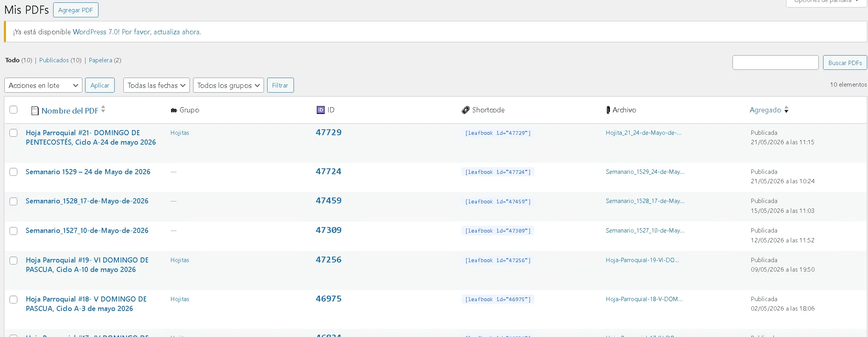868x337 pixels.
Task: Click the Filtrar button
Action: pos(280,85)
